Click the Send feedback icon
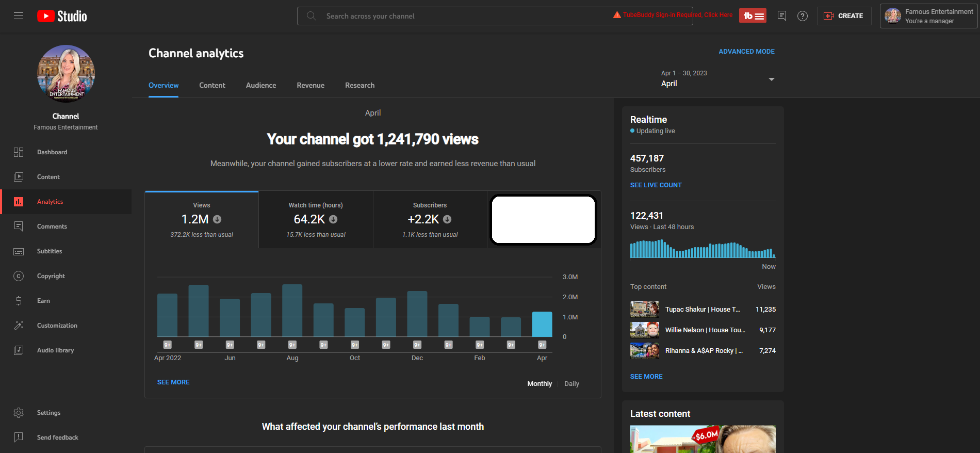This screenshot has width=980, height=453. (19, 438)
